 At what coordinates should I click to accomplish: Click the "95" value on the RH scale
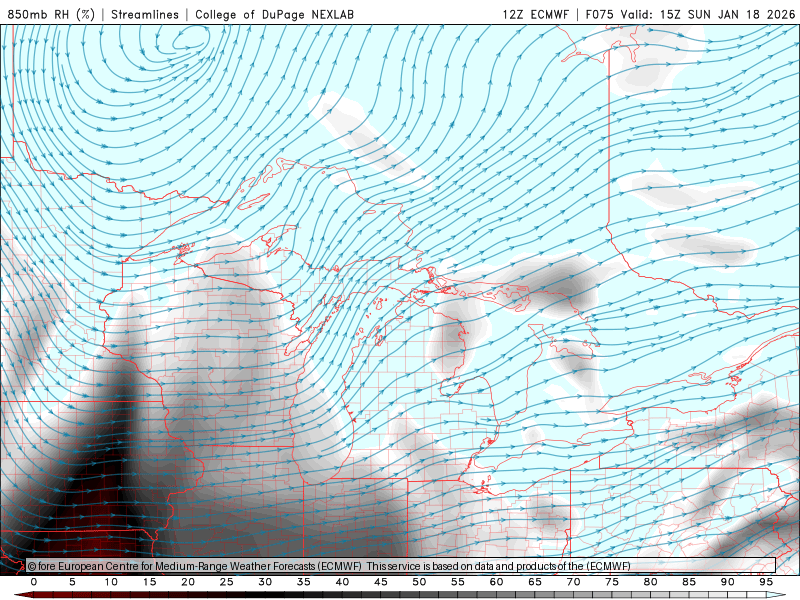click(x=766, y=582)
